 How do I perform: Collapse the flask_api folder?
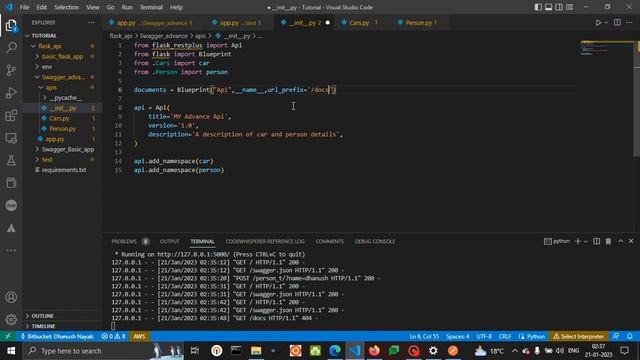62,46
